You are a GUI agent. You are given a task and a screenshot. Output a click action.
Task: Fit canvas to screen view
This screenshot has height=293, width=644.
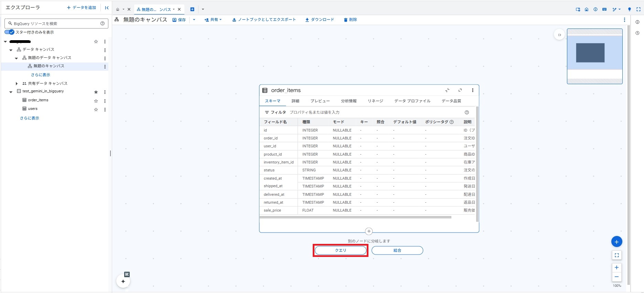(616, 255)
